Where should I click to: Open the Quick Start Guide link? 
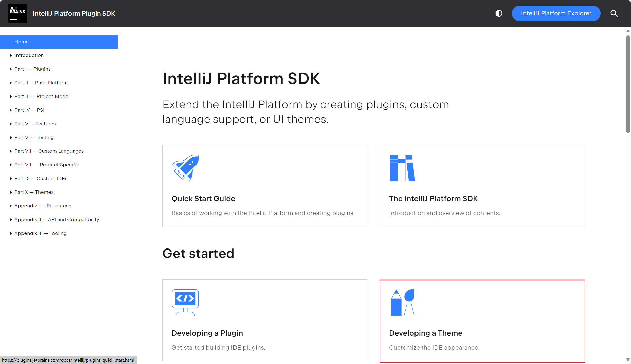click(x=203, y=199)
